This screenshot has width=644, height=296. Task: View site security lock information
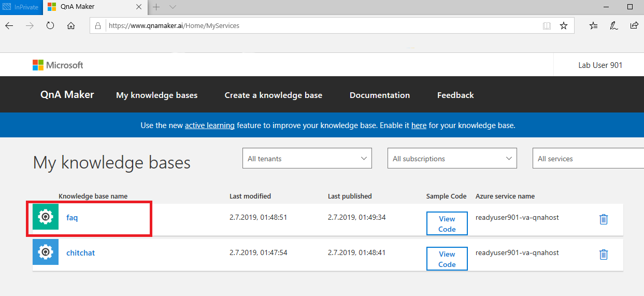[98, 25]
